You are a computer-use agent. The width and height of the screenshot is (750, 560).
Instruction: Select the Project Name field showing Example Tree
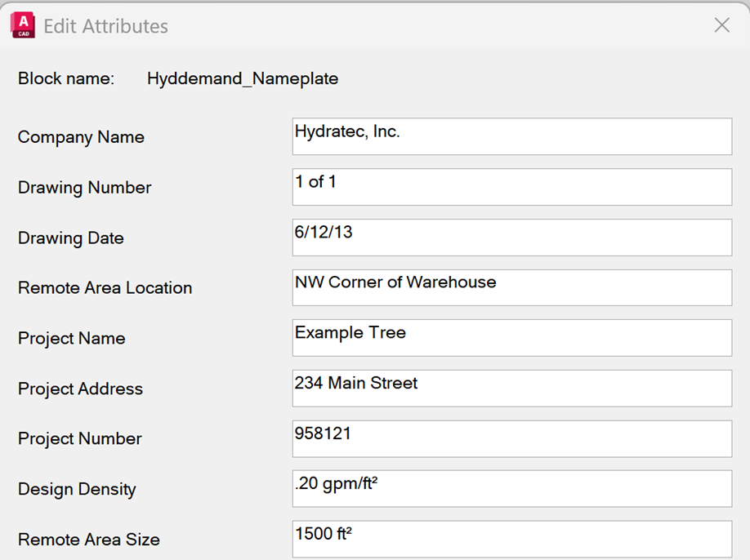pos(511,338)
